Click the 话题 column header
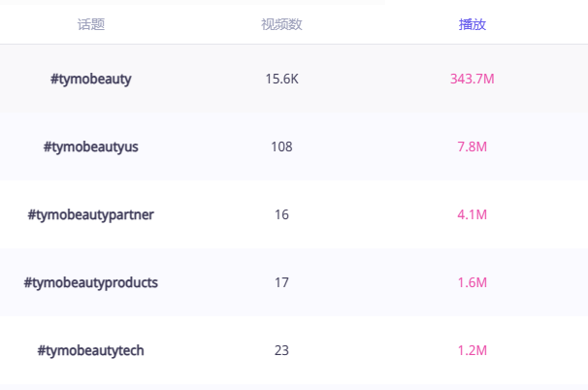 [91, 24]
